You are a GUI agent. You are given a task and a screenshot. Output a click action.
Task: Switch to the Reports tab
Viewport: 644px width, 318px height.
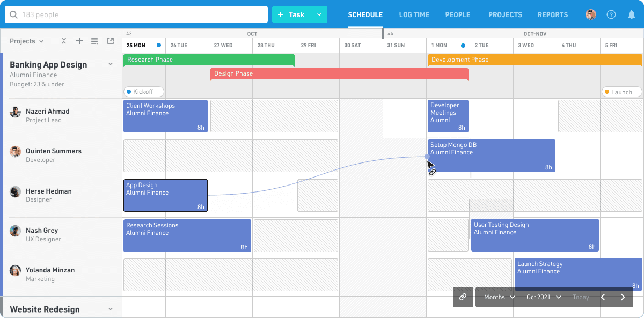point(553,15)
